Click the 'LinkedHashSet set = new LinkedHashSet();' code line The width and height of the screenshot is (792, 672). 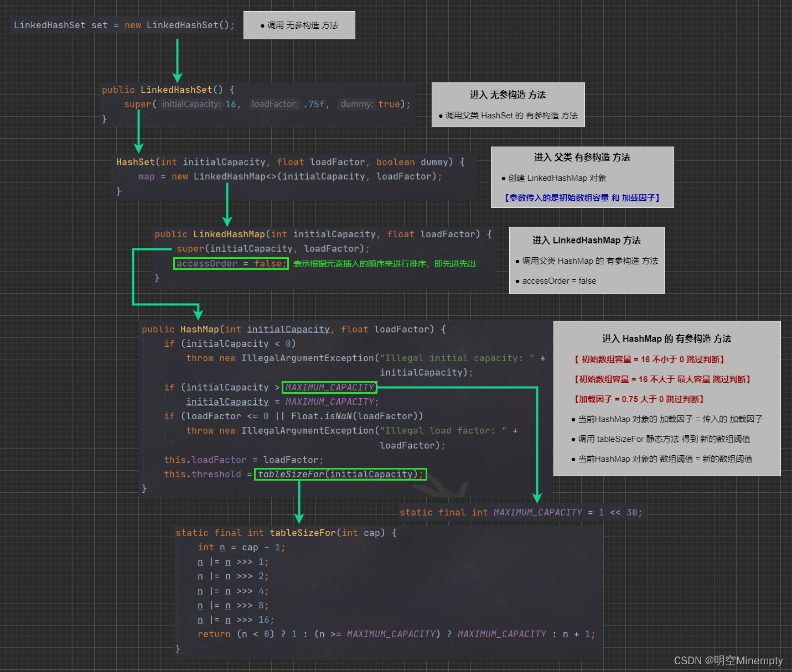(124, 25)
